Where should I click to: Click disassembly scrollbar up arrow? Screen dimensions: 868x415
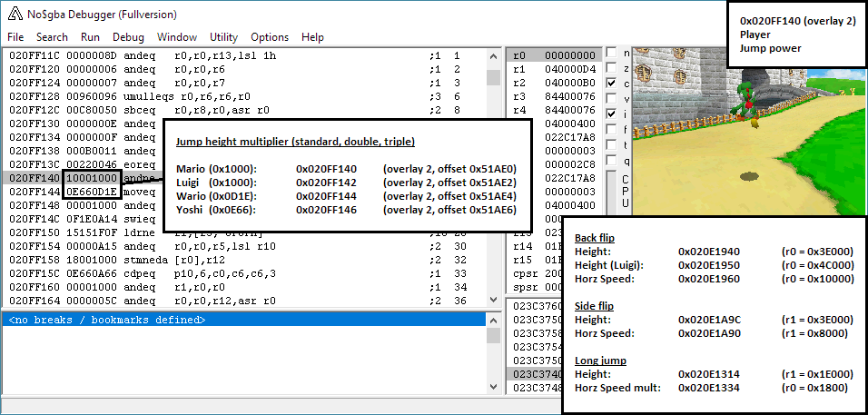click(x=494, y=55)
